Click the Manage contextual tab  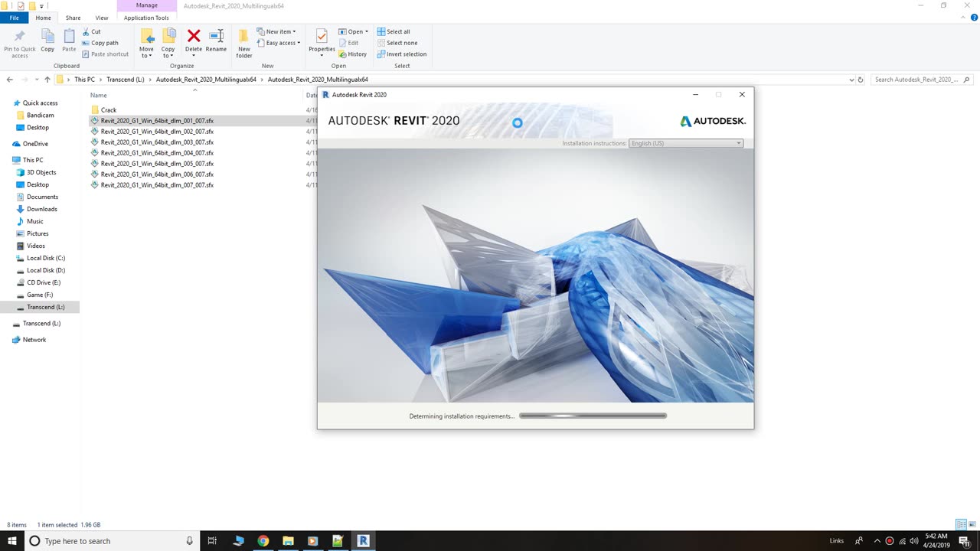pyautogui.click(x=146, y=5)
